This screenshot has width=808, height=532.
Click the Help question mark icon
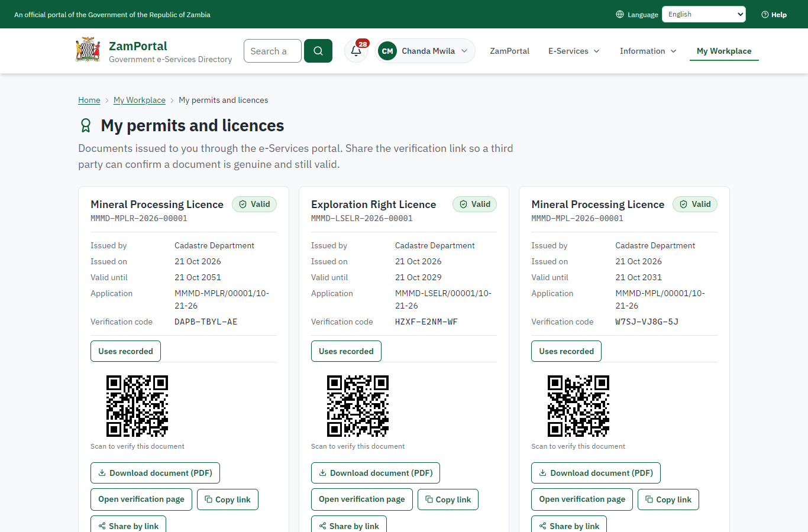point(765,15)
